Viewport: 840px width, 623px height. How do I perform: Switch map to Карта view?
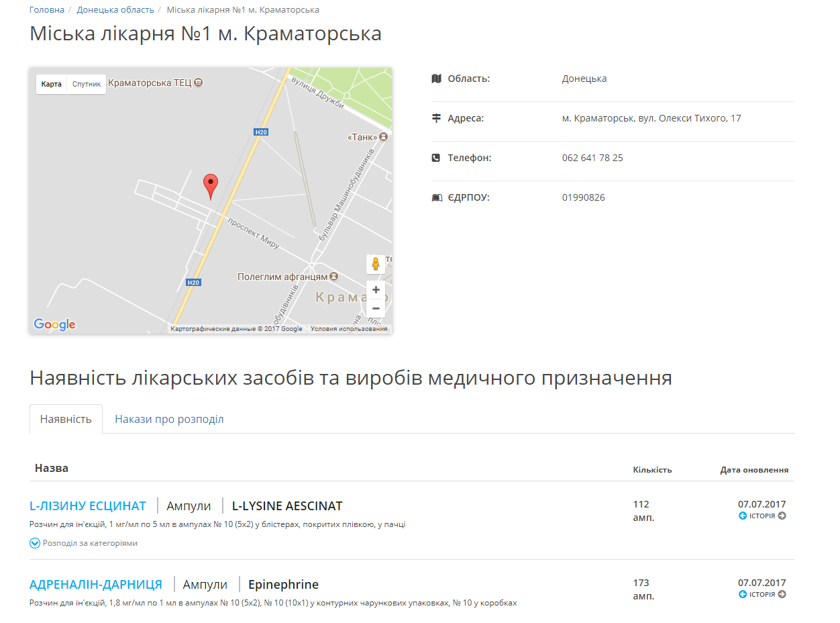(x=52, y=84)
